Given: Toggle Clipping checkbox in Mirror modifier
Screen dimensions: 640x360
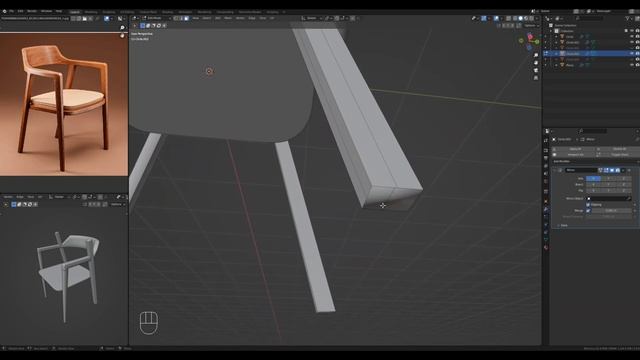Looking at the screenshot, I should point(588,205).
